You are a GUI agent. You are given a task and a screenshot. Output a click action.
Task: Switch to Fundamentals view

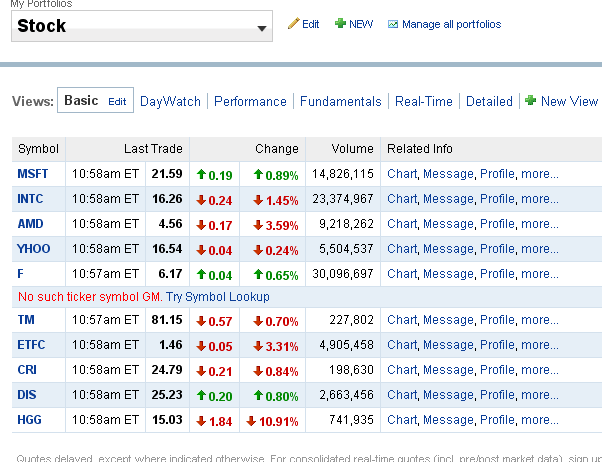click(x=341, y=101)
